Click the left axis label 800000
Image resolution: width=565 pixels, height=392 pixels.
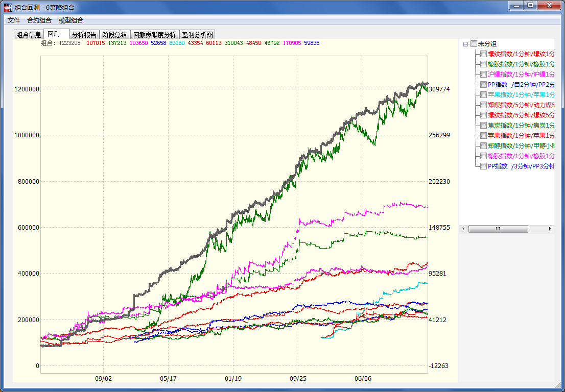29,181
